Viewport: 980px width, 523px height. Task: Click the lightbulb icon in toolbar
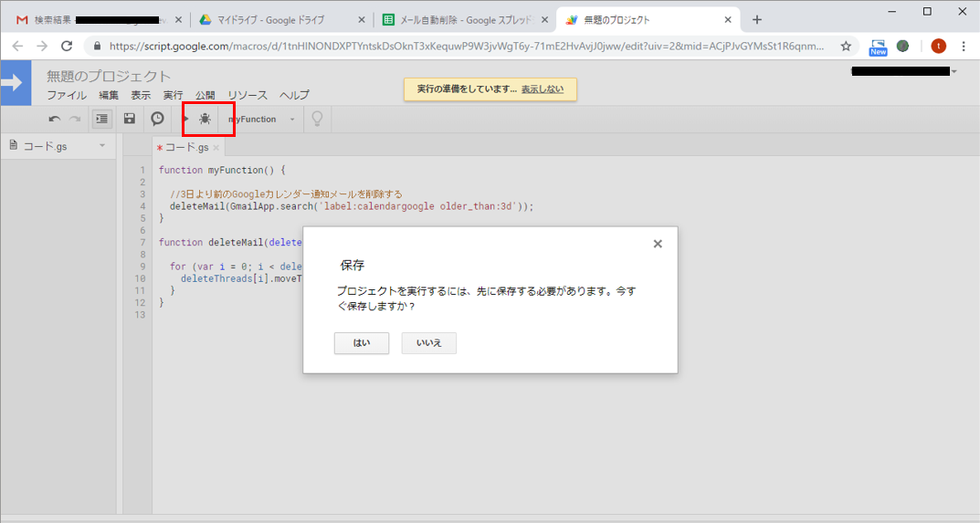point(318,119)
